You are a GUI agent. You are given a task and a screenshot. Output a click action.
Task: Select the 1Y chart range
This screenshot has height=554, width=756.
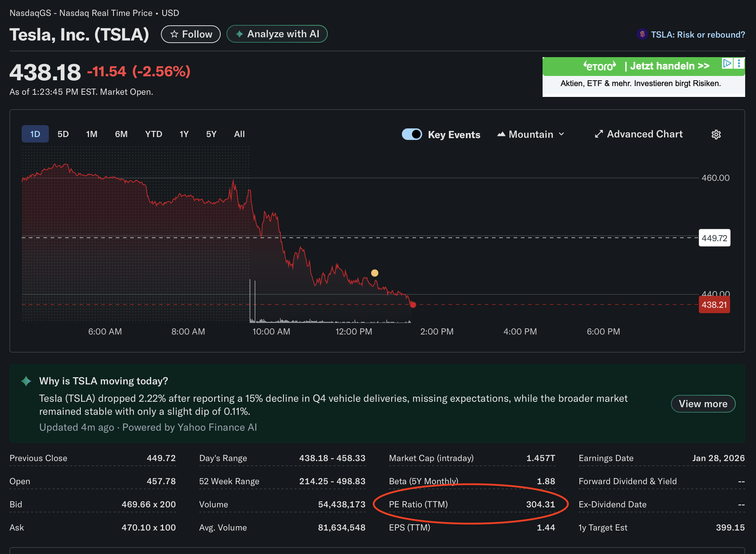(x=184, y=134)
